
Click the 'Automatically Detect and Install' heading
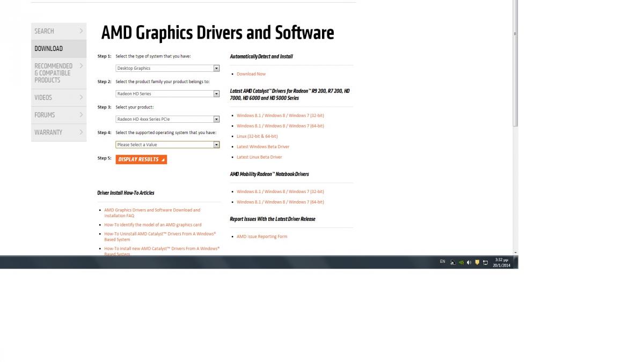pos(261,56)
